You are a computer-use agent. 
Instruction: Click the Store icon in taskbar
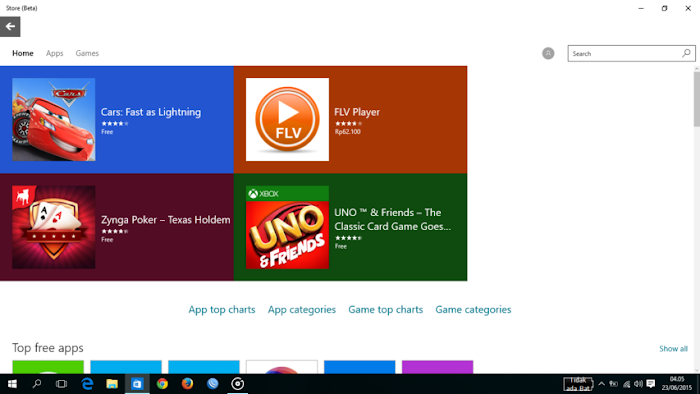click(137, 384)
